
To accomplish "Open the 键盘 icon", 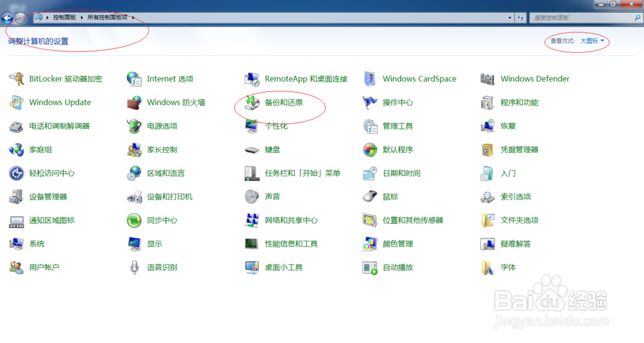I will tap(252, 150).
